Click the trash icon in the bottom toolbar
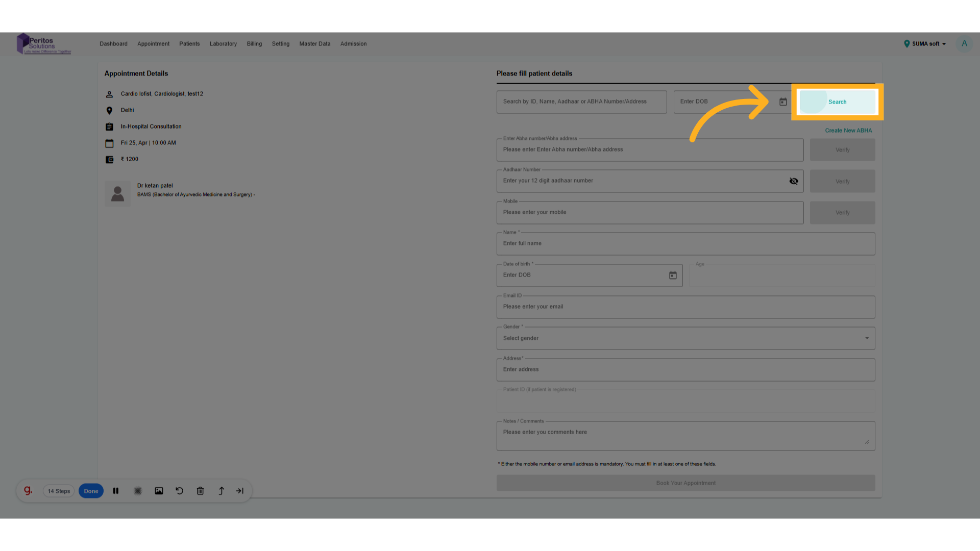The height and width of the screenshot is (551, 980). point(200,491)
